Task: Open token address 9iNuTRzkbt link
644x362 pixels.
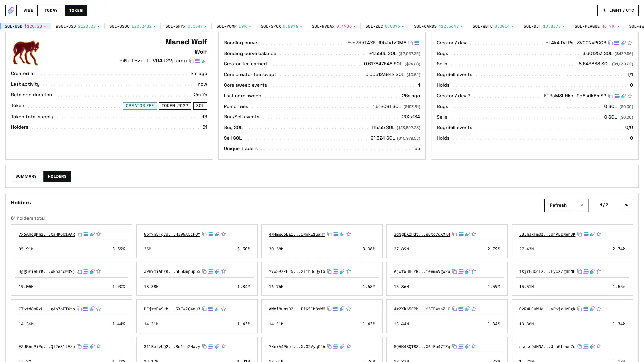Action: pyautogui.click(x=153, y=61)
